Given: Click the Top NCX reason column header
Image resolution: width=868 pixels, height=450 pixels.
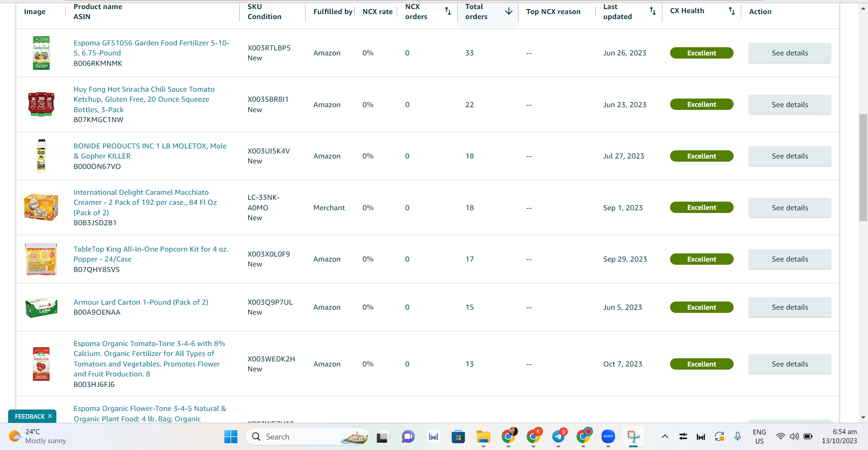Looking at the screenshot, I should (x=553, y=12).
